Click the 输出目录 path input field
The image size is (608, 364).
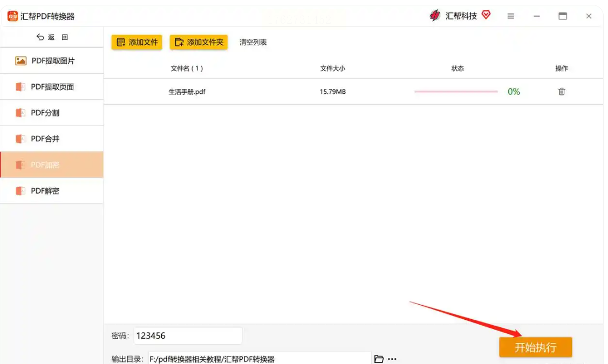click(259, 359)
